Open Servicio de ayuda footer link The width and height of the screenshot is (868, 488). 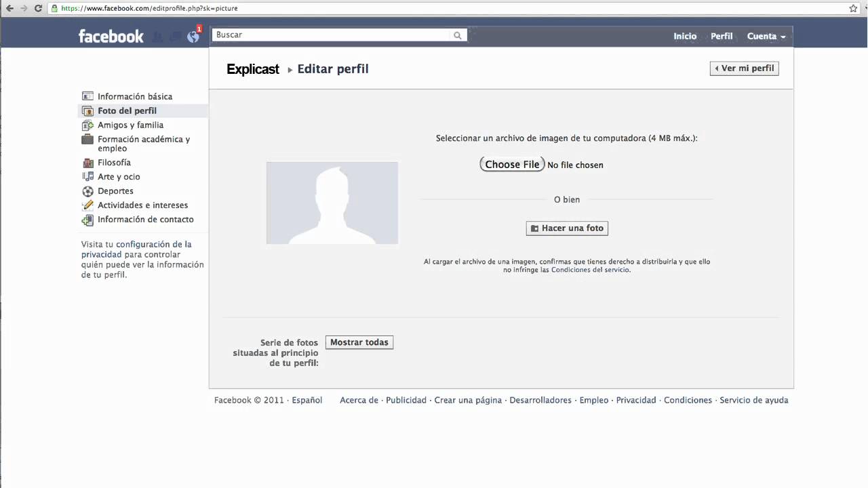tap(754, 401)
